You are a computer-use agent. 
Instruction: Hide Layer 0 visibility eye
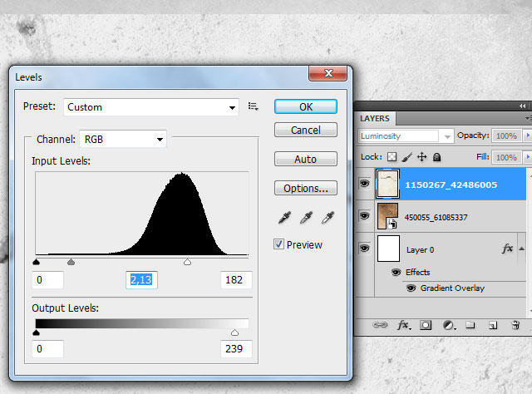364,249
